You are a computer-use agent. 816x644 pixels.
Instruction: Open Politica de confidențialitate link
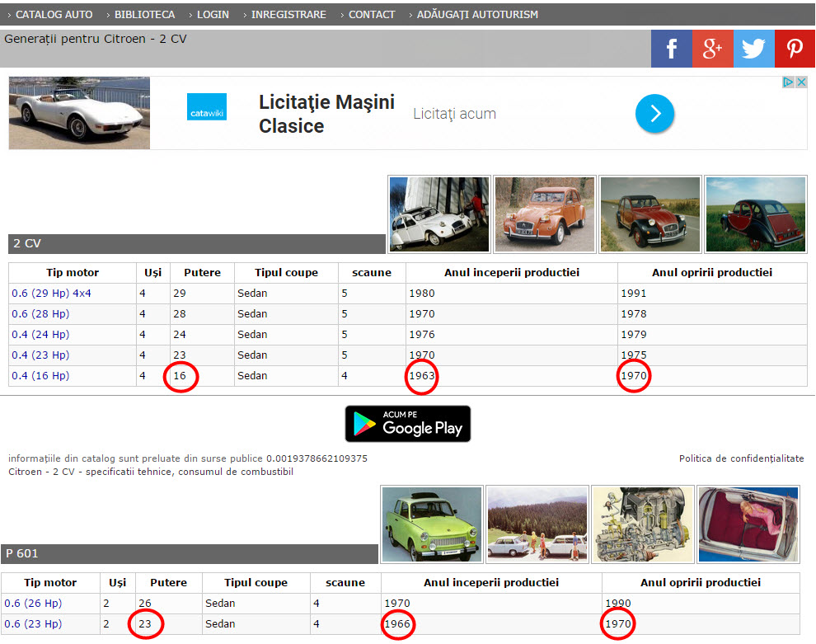(741, 458)
